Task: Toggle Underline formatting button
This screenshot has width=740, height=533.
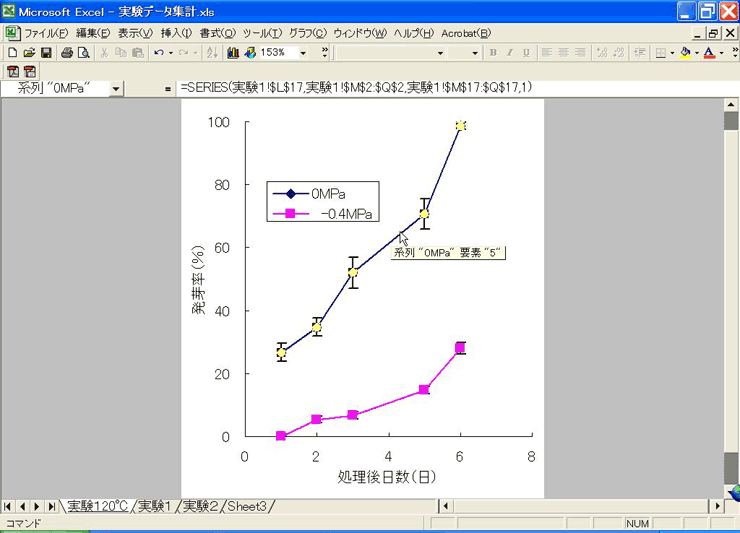Action: tap(527, 52)
